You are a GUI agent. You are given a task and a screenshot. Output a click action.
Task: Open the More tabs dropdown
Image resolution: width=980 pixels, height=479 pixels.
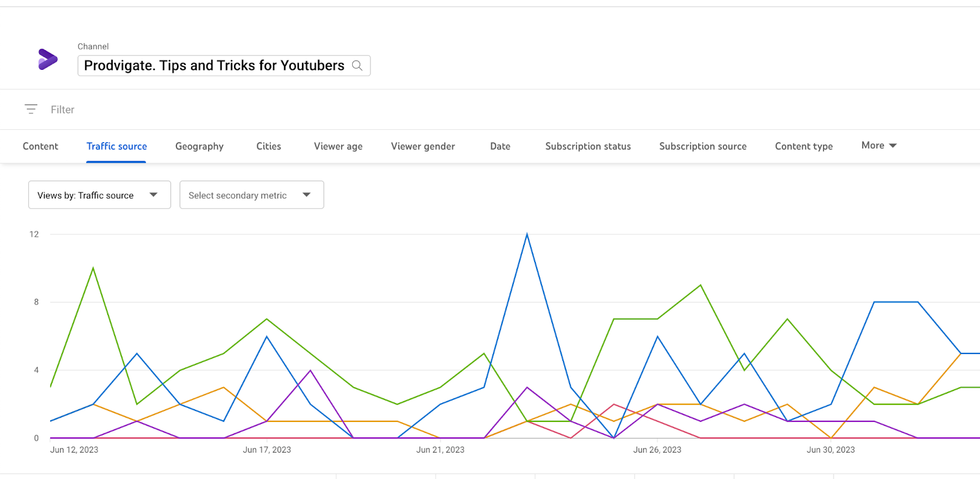click(x=878, y=146)
